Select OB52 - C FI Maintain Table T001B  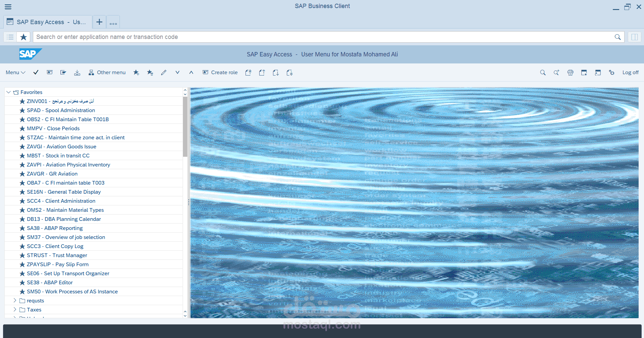point(94,119)
